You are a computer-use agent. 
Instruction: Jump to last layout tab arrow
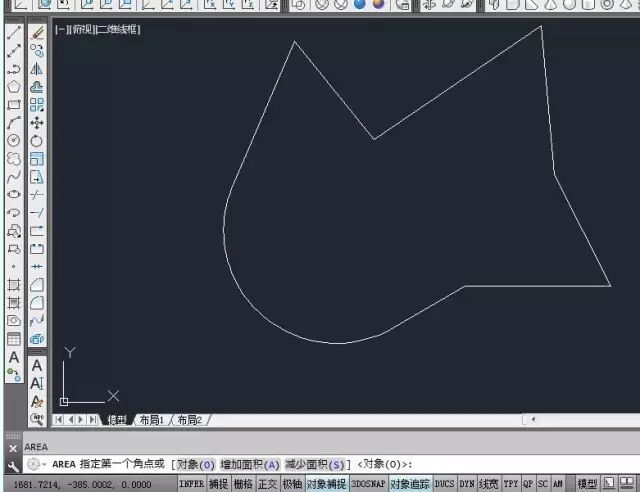click(x=93, y=420)
